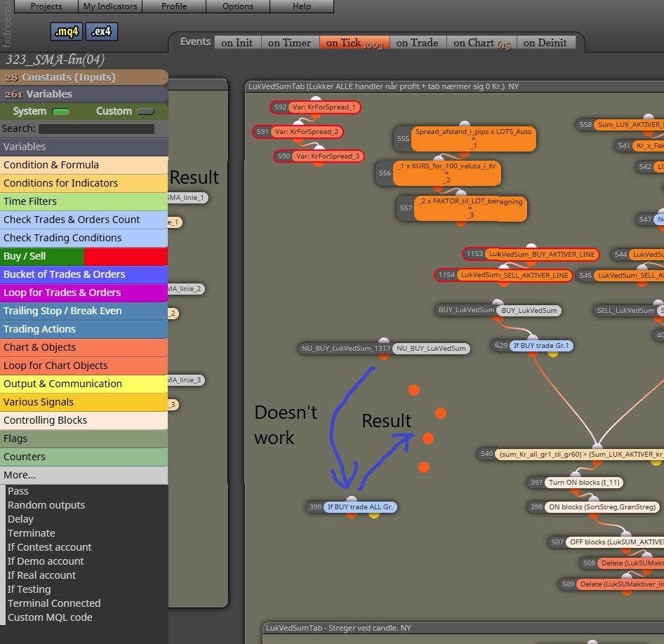Screen dimensions: 664x644
Task: Open the Flags category
Action: tap(84, 438)
